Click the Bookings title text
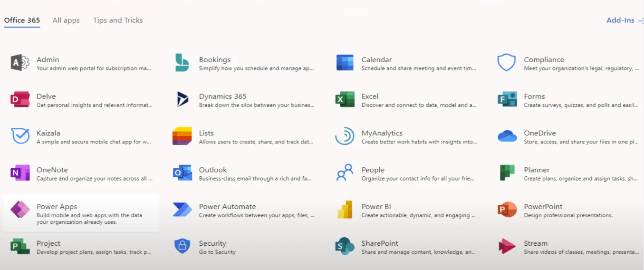The height and width of the screenshot is (270, 644). coord(215,59)
